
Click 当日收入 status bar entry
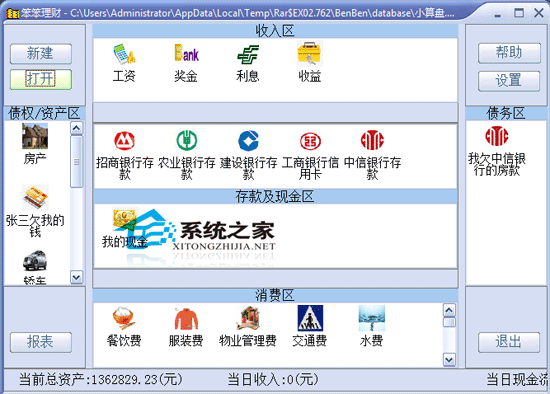tap(273, 380)
